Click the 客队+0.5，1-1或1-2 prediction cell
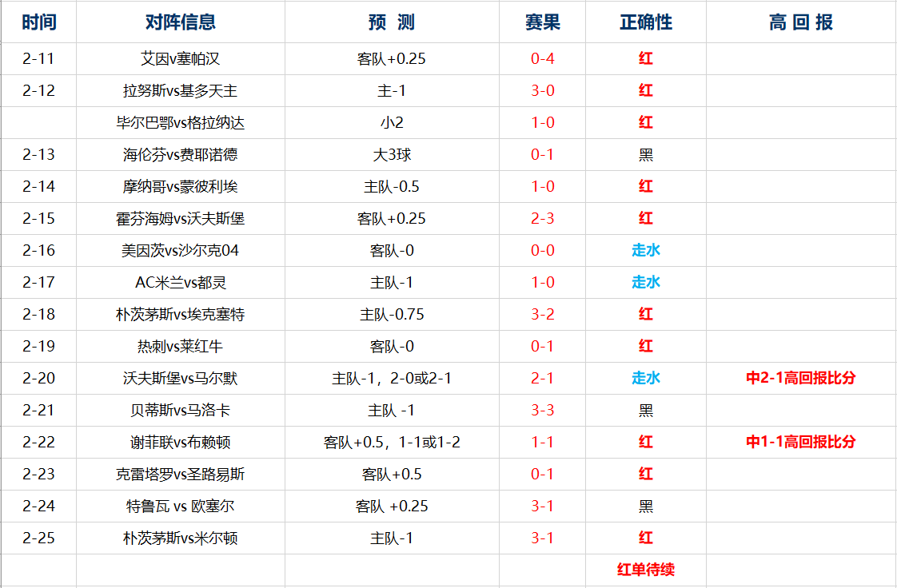The height and width of the screenshot is (588, 897). pos(392,443)
